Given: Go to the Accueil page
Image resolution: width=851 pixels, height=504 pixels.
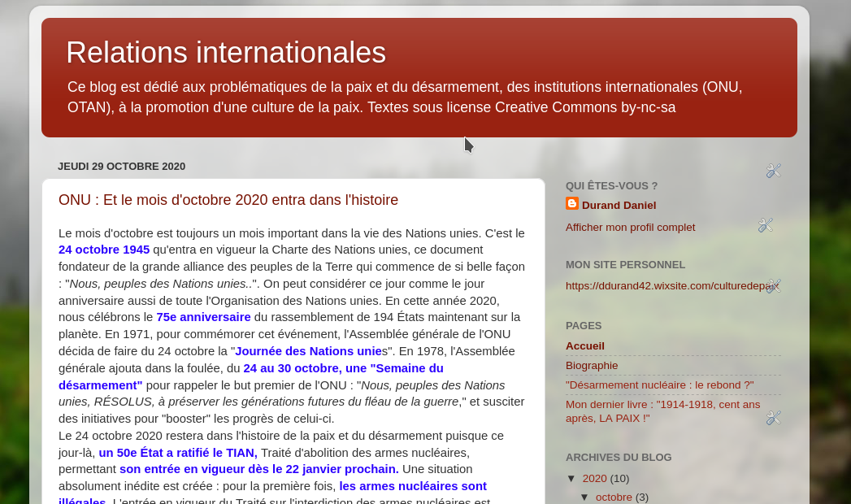Looking at the screenshot, I should [585, 346].
